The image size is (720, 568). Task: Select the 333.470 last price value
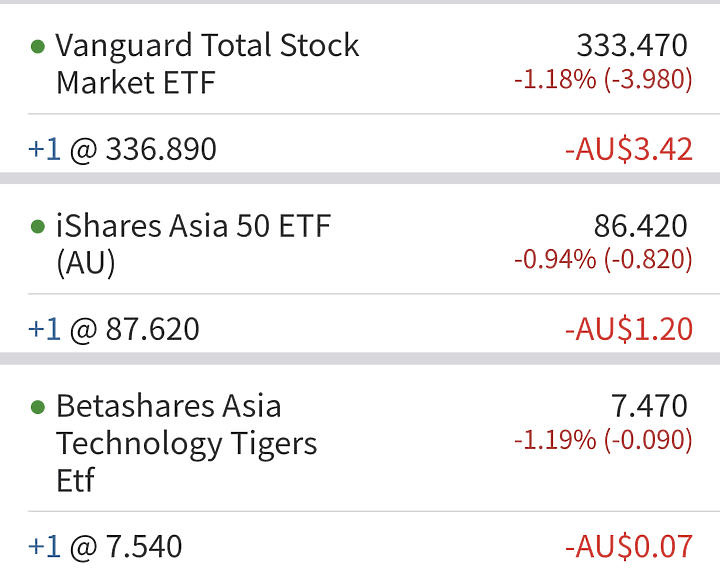632,45
